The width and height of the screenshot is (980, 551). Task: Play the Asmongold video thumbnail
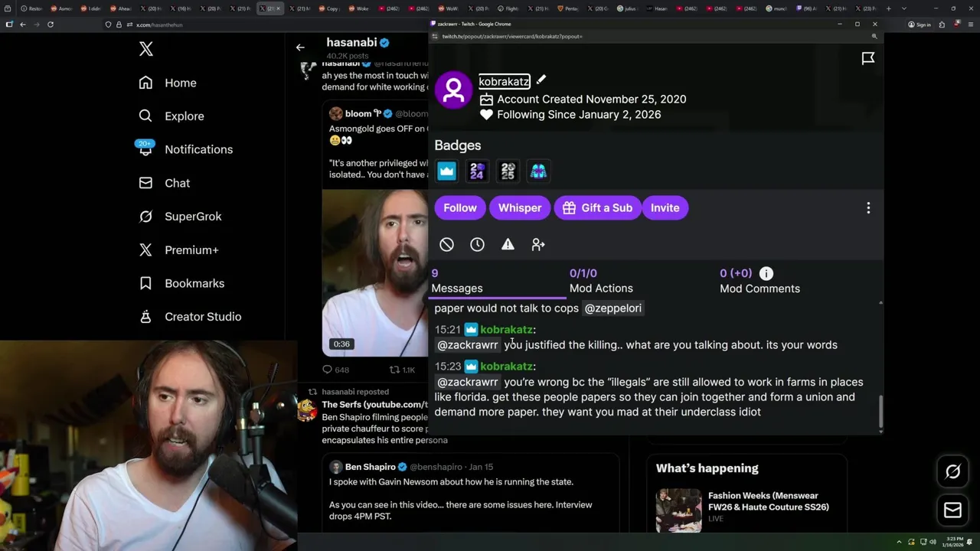[x=375, y=272]
